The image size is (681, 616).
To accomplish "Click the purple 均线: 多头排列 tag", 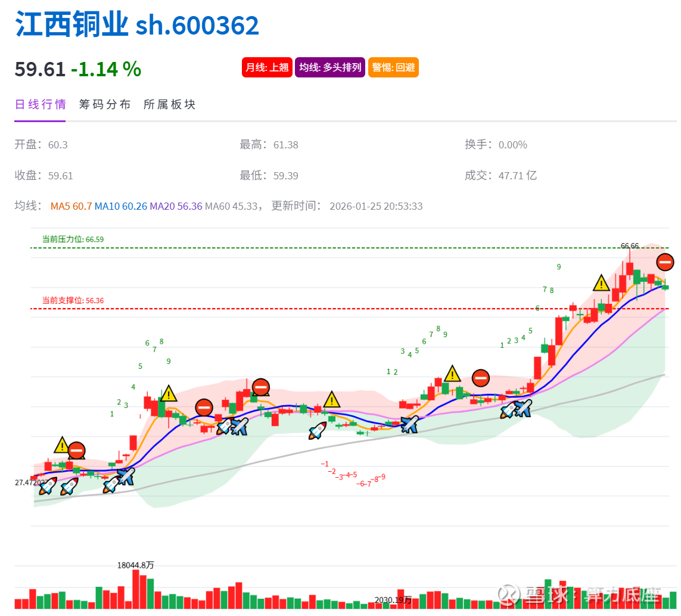I will 330,67.
